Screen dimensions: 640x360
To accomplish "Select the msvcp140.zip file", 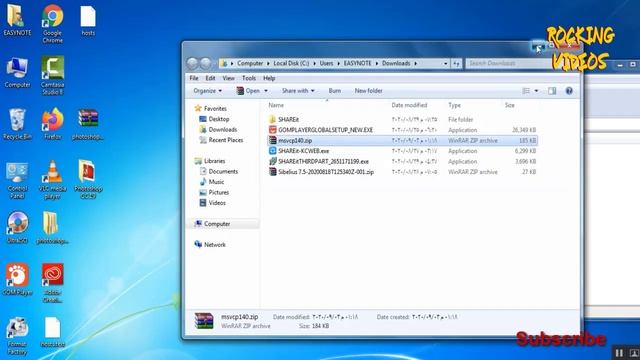I will point(402,140).
